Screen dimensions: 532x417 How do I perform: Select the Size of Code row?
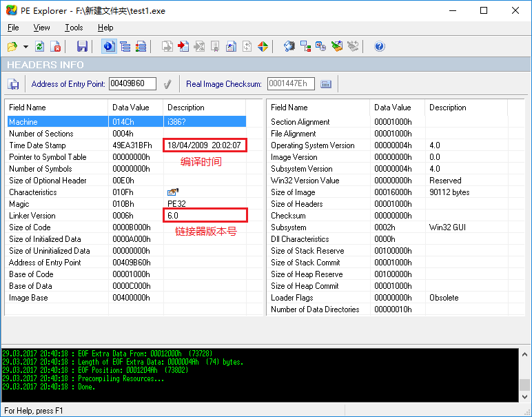point(127,227)
